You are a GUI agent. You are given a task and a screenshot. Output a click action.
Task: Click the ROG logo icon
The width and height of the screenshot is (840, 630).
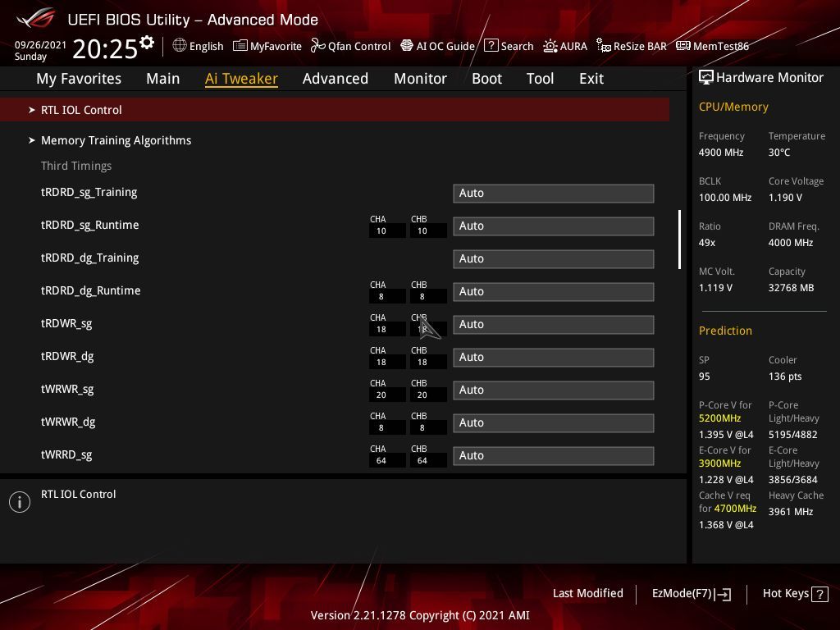(x=36, y=18)
